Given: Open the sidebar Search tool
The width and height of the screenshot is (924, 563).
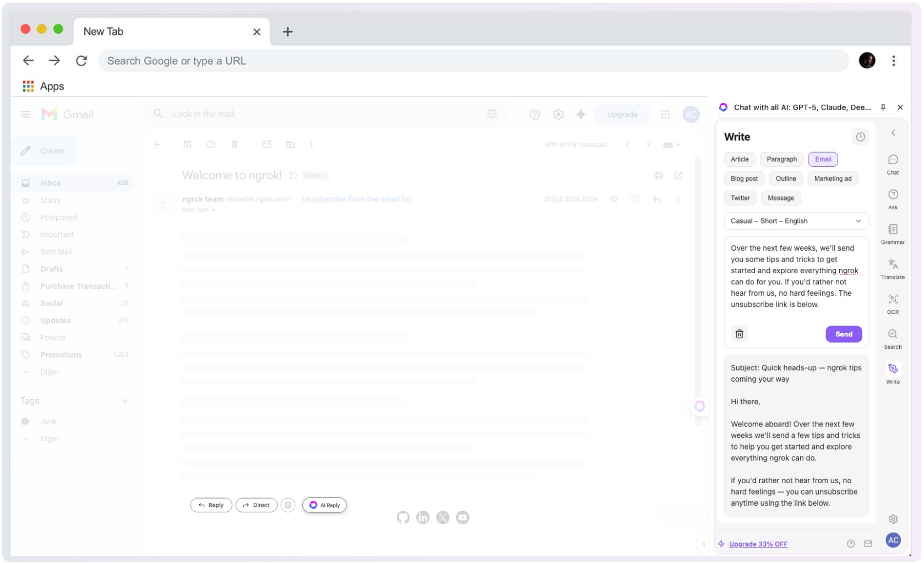Looking at the screenshot, I should (893, 338).
